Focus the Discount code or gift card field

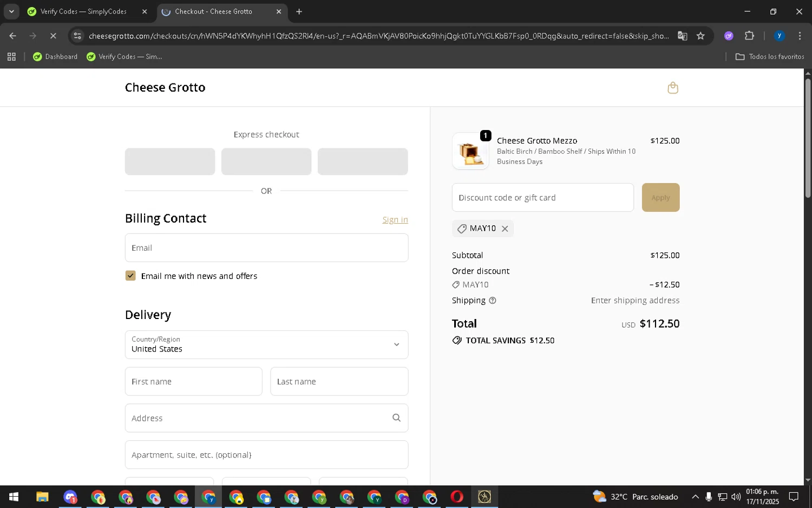tap(543, 198)
